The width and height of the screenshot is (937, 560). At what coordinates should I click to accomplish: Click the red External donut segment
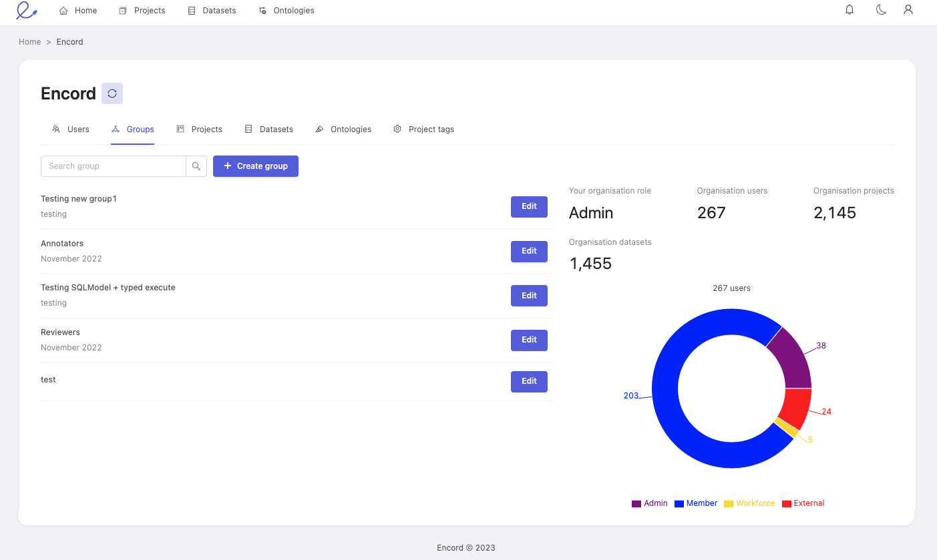[796, 407]
